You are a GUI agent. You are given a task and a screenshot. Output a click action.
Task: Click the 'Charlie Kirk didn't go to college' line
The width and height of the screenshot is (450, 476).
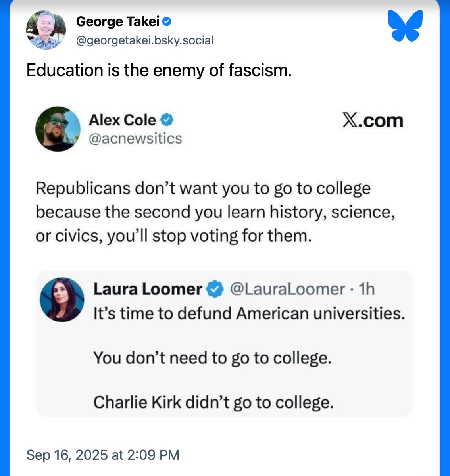pos(213,402)
